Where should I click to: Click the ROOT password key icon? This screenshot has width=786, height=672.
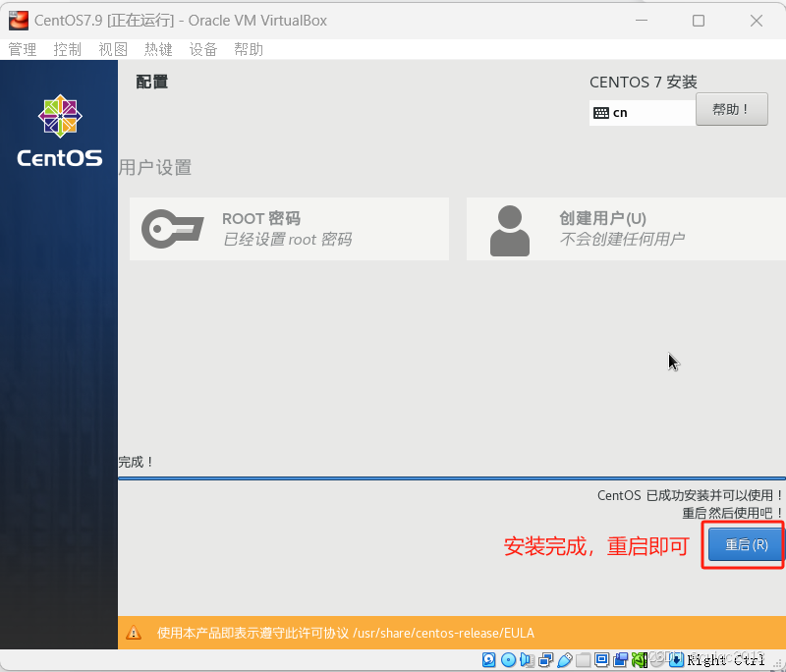[x=173, y=229]
